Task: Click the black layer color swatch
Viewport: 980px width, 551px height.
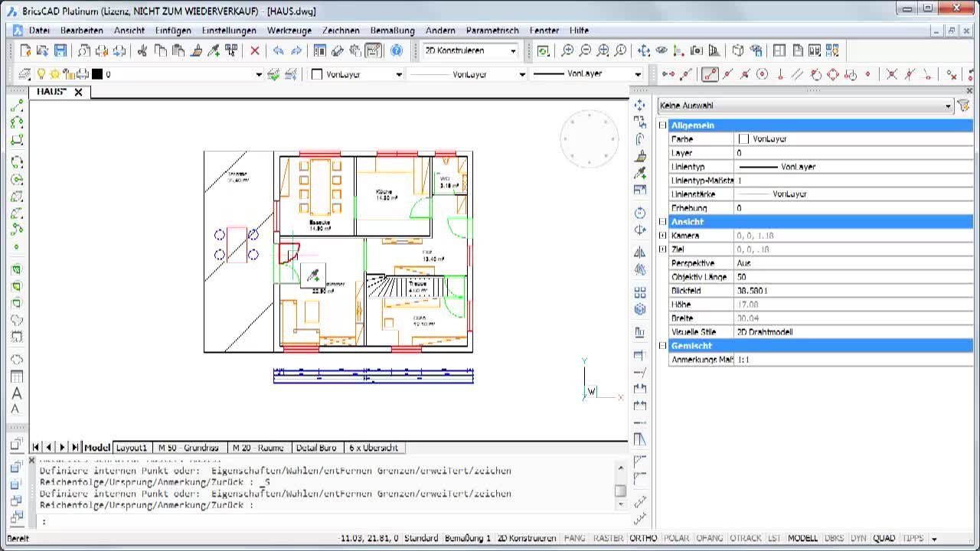Action: (x=97, y=74)
